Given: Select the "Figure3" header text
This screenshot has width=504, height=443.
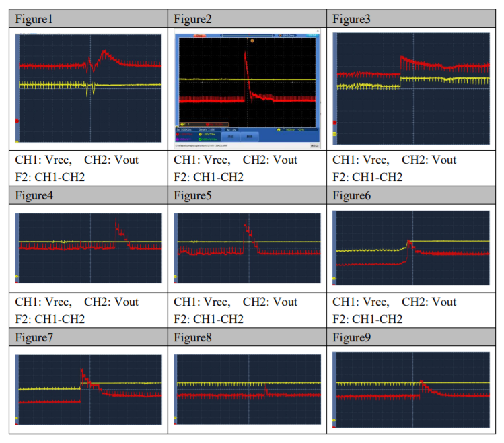Looking at the screenshot, I should click(x=351, y=19).
